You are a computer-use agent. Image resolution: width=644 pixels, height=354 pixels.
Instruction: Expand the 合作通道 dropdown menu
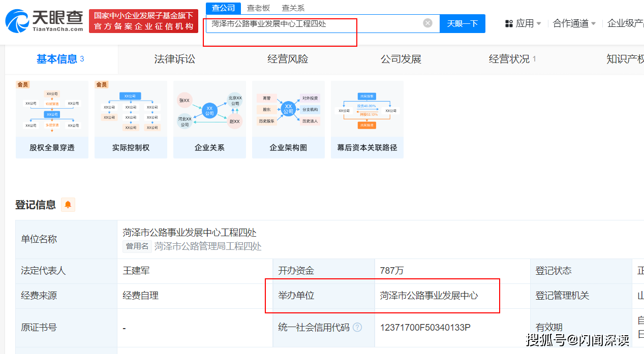[574, 23]
